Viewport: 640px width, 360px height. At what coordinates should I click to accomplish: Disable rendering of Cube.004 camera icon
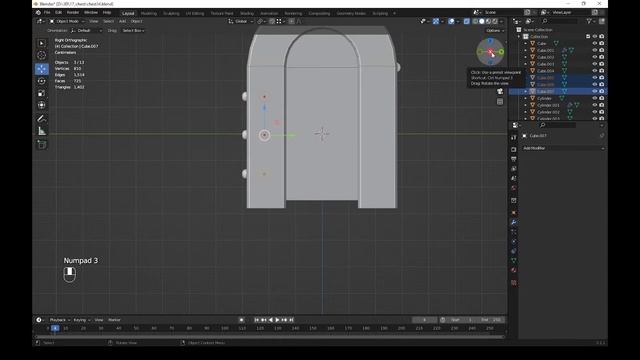602,71
